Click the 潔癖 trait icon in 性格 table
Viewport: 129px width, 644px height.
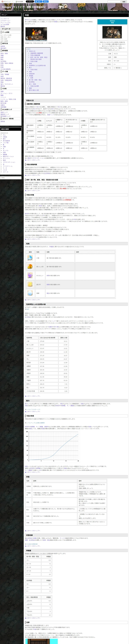[30, 293]
